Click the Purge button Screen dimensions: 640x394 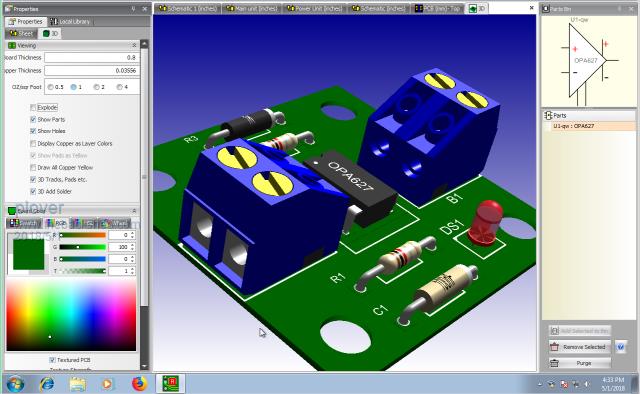click(x=580, y=363)
